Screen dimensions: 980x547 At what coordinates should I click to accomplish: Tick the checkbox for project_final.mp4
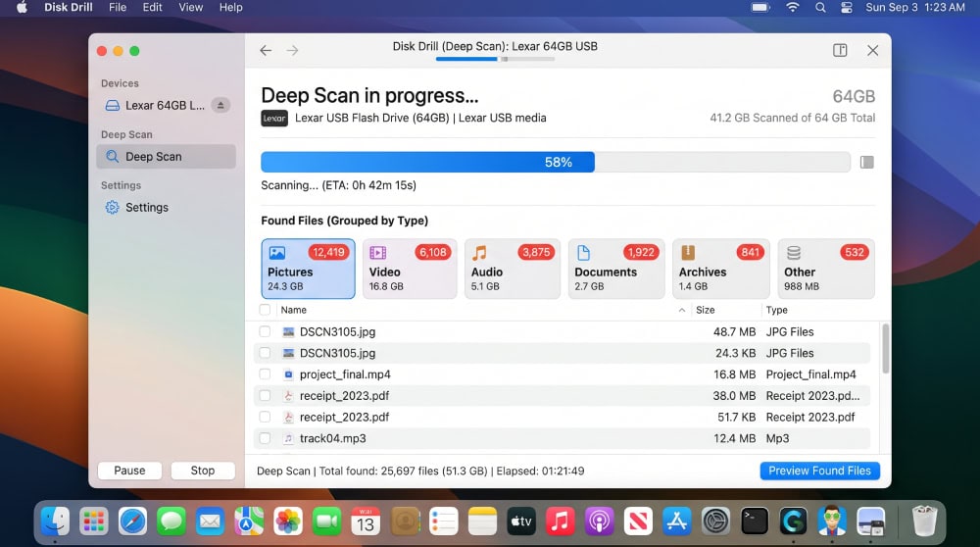click(x=265, y=374)
